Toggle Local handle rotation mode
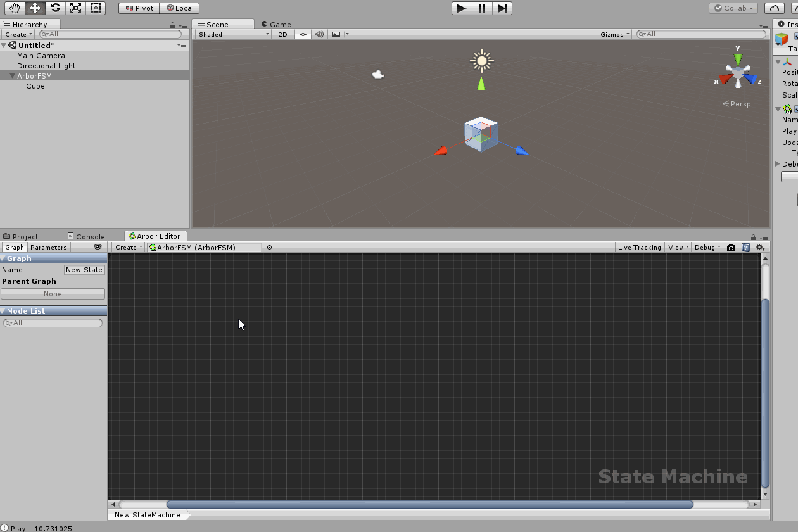The width and height of the screenshot is (798, 532). click(179, 8)
